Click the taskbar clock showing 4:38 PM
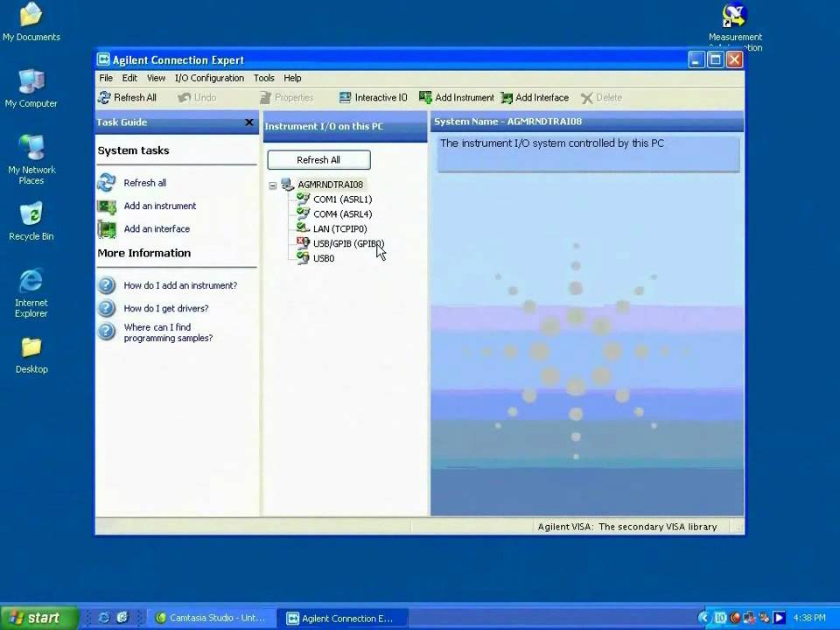Viewport: 840px width, 630px height. tap(808, 618)
